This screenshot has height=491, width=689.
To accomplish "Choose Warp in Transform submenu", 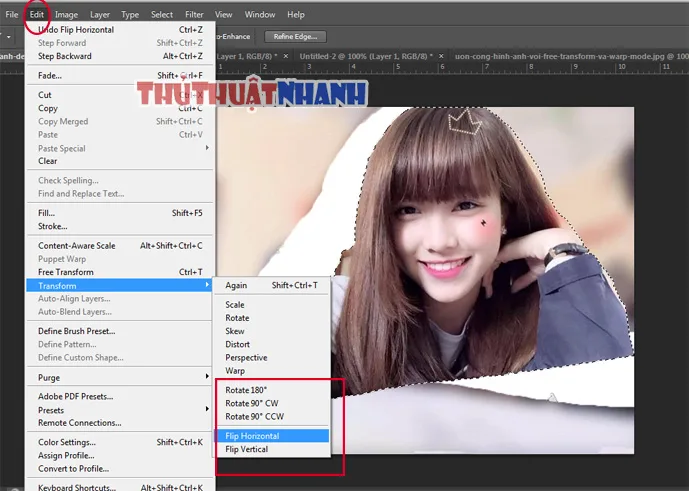I will coord(272,371).
